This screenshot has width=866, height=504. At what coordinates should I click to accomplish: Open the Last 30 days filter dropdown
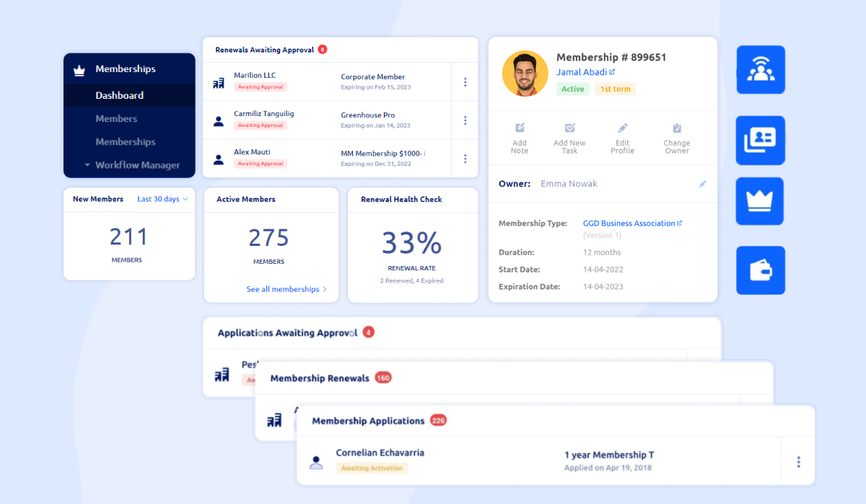(162, 199)
